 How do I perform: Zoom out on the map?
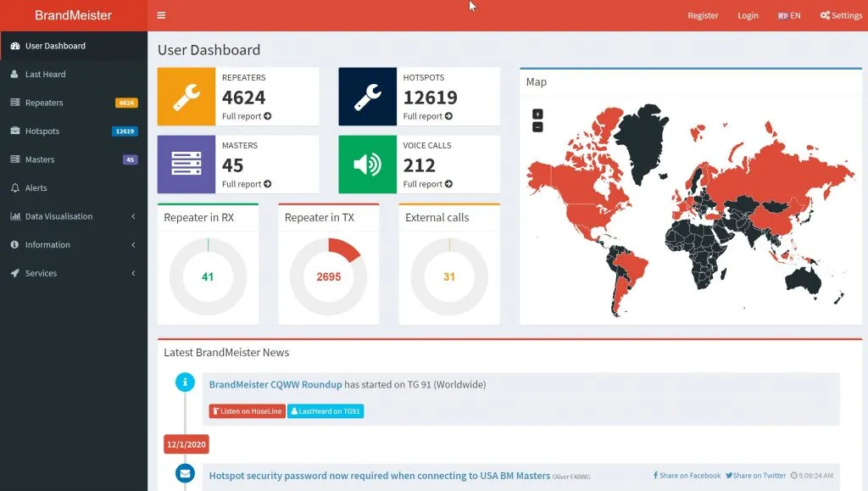tap(537, 127)
